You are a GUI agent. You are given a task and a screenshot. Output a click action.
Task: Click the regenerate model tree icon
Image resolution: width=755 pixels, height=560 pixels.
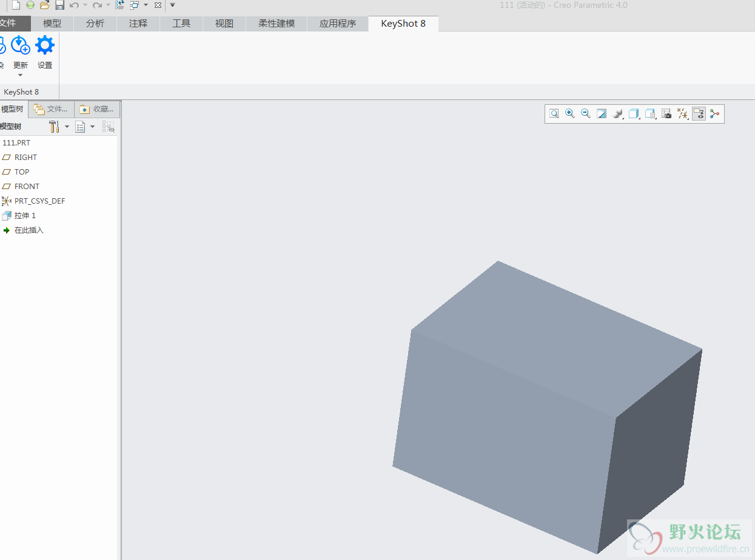tap(119, 5)
